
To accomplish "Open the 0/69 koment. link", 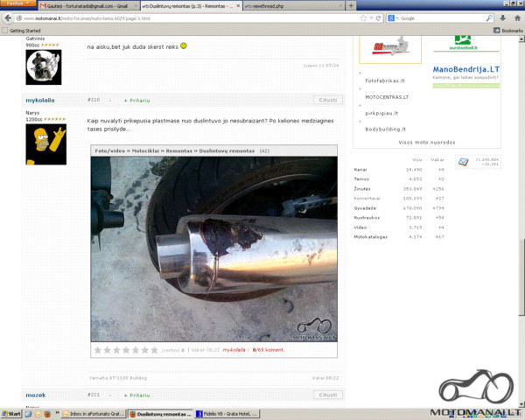I will click(269, 350).
